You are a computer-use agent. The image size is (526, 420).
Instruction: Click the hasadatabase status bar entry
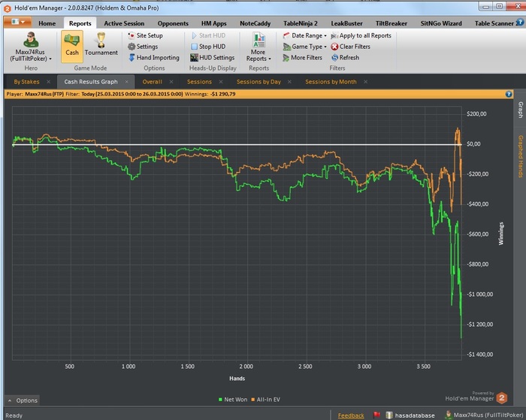pos(410,415)
